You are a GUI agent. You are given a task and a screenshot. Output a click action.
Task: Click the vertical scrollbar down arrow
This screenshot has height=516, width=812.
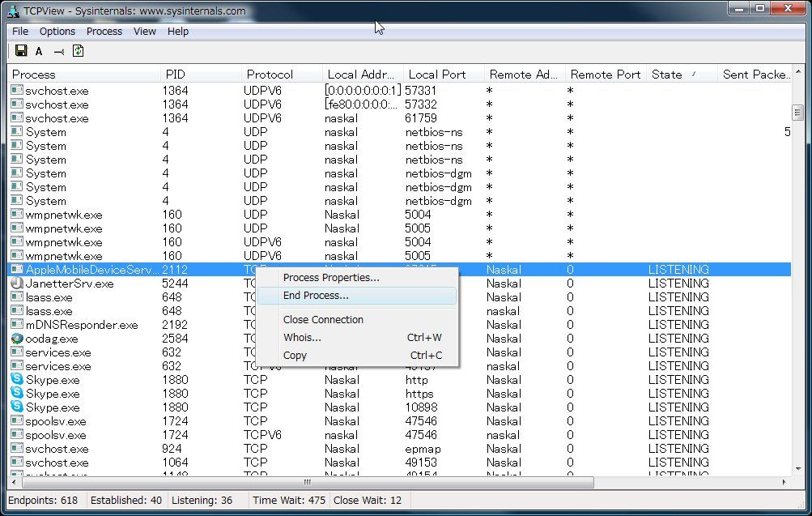pyautogui.click(x=798, y=469)
